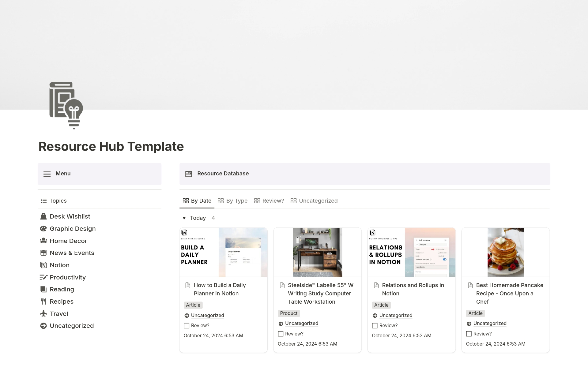Open the Review? view tab
The image size is (588, 367).
273,200
